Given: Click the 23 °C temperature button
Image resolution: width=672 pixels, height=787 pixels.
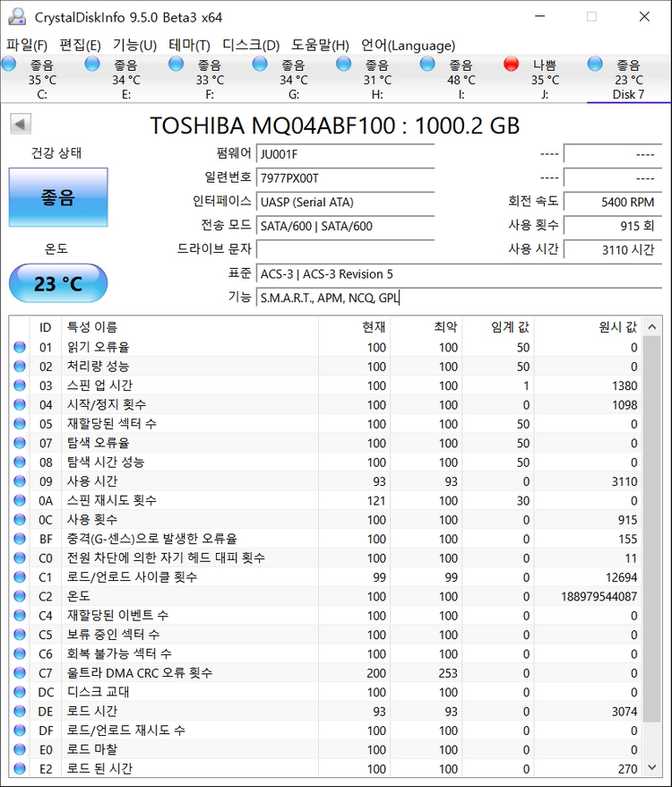Looking at the screenshot, I should pos(58,283).
